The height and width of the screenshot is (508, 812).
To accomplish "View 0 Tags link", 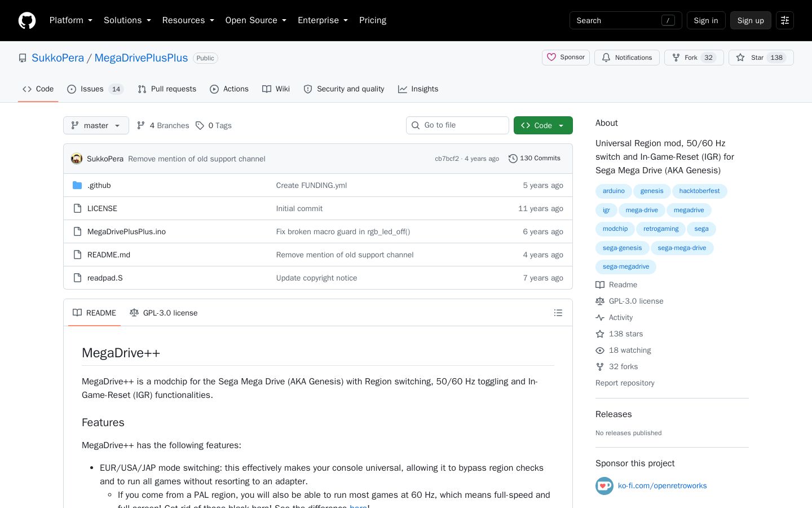I will pyautogui.click(x=214, y=125).
